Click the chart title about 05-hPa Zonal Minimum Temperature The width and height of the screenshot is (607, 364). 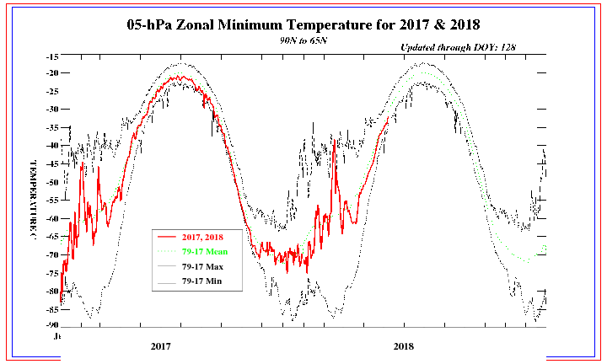(x=303, y=24)
